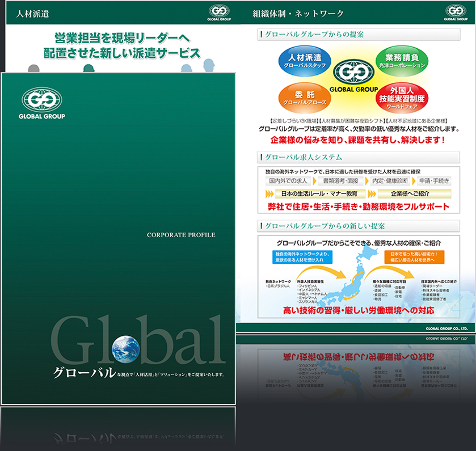476x451 pixels.
Task: Click the 外国人技能実習生 list heading
Action: [310, 281]
